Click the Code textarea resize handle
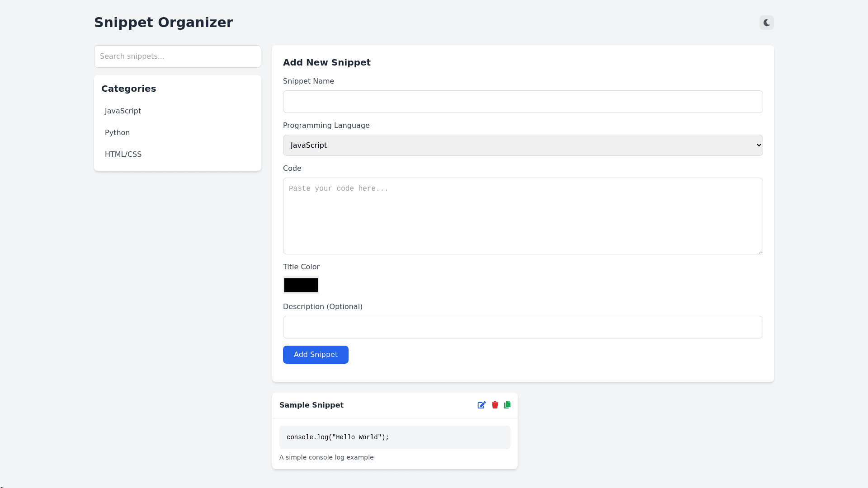Viewport: 868px width, 488px height. (760, 252)
